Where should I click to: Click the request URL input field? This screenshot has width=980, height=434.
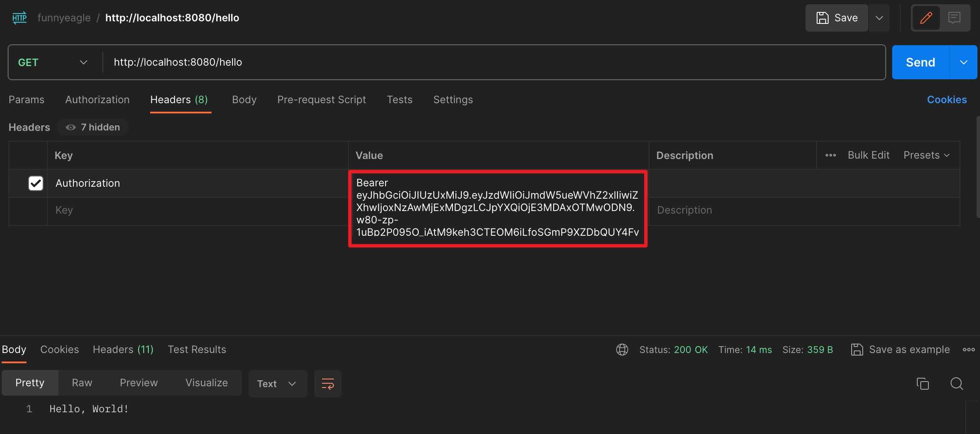[x=490, y=62]
